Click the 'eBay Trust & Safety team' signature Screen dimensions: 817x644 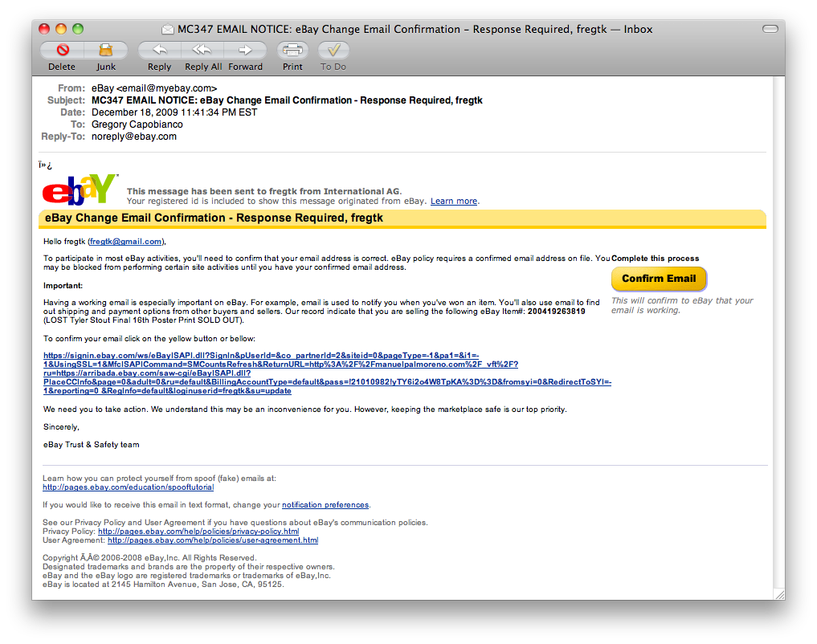(x=92, y=445)
